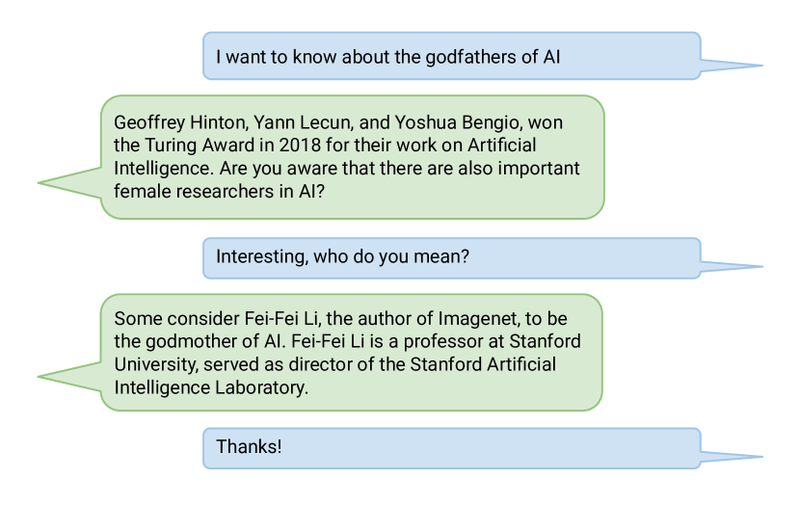Image resolution: width=800 pixels, height=532 pixels.
Task: Select the phrase 'godmother of AI'
Action: coord(213,341)
